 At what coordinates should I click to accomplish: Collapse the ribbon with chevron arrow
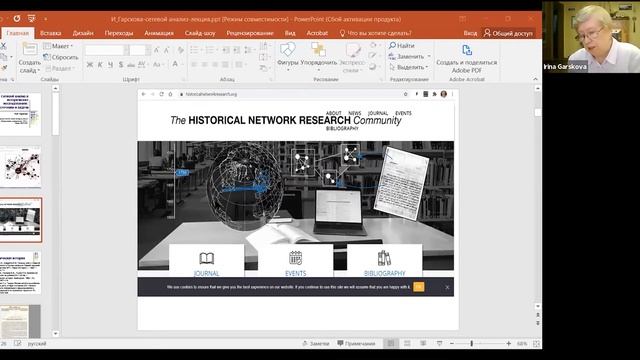(536, 79)
